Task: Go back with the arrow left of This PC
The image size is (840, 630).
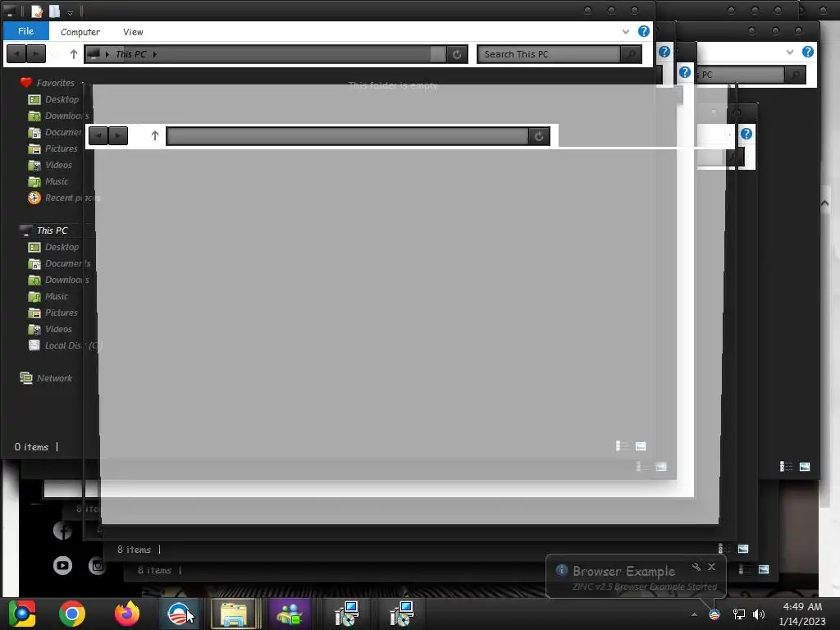Action: click(x=16, y=54)
